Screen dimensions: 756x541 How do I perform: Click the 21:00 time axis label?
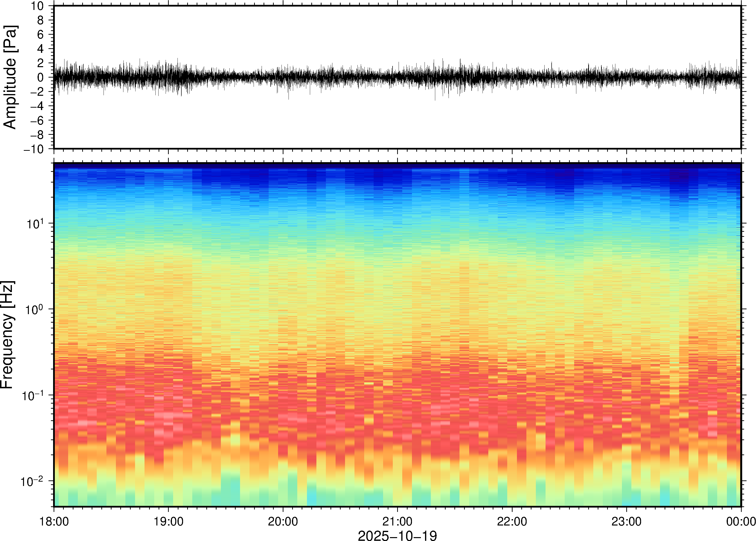(x=397, y=521)
